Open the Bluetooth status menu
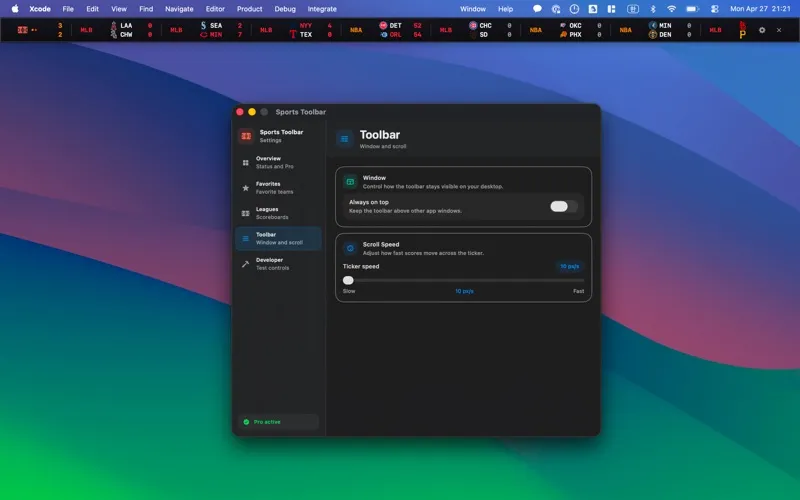 pyautogui.click(x=653, y=9)
